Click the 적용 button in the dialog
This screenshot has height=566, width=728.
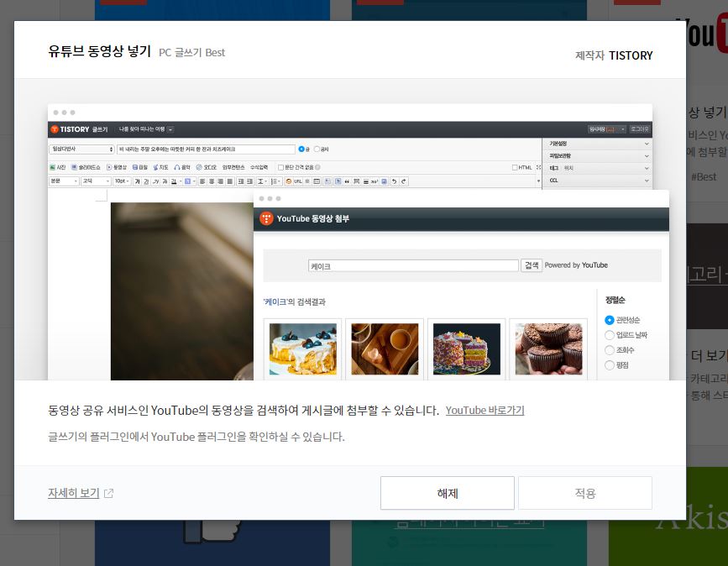point(585,493)
